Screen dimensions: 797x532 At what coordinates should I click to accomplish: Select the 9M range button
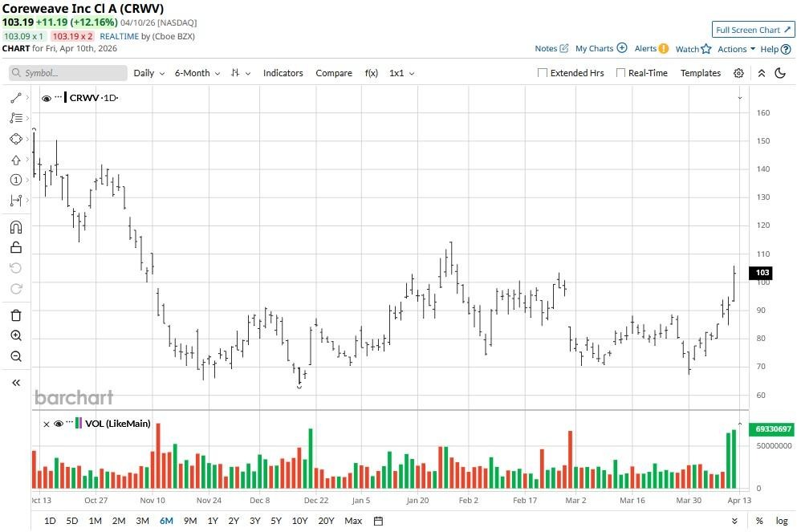190,521
